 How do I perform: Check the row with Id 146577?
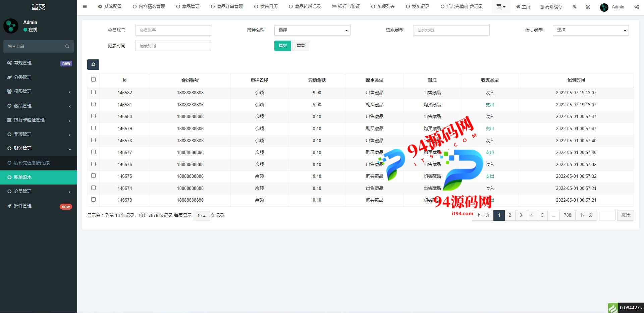pyautogui.click(x=93, y=152)
